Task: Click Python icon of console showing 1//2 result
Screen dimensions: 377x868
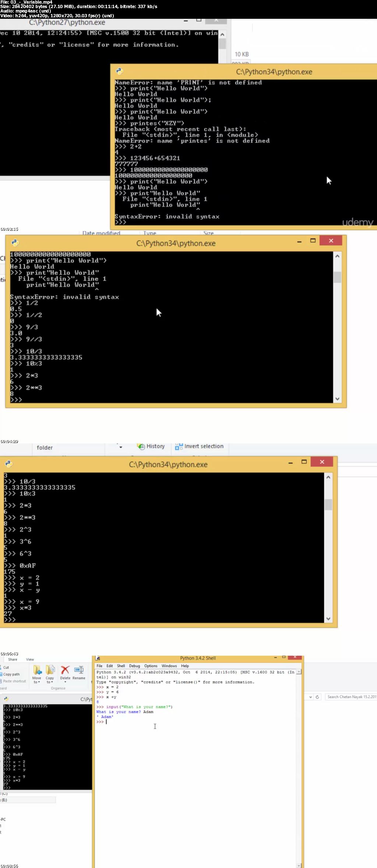Action: pyautogui.click(x=15, y=243)
